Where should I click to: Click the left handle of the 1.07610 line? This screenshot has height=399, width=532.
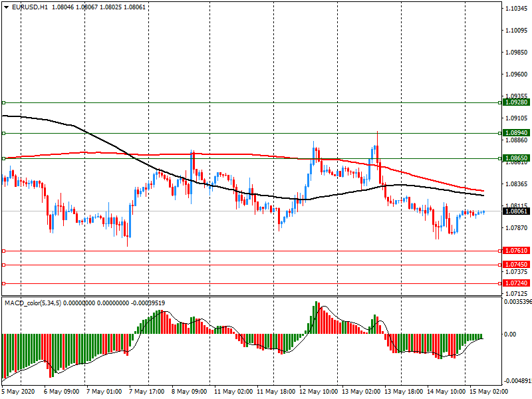3,251
